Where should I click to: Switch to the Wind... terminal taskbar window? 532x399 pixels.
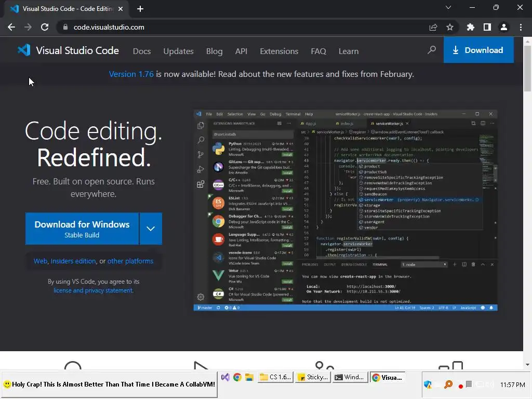(x=350, y=377)
